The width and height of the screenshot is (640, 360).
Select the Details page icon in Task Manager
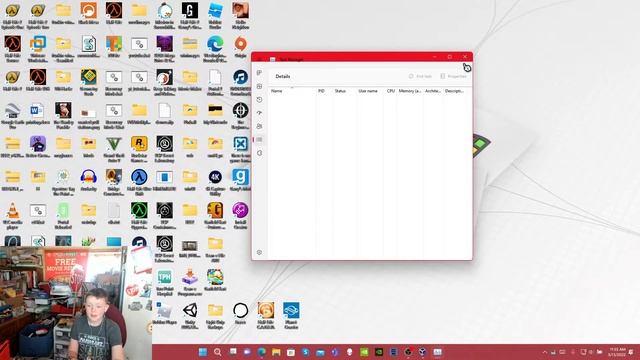pyautogui.click(x=259, y=140)
